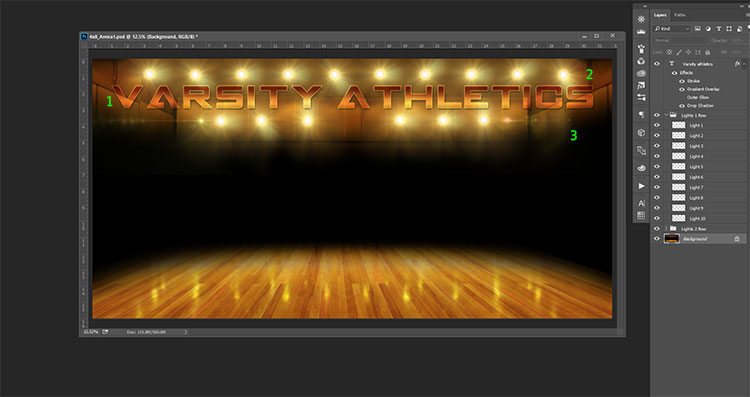Viewport: 750px width, 397px height.
Task: Open the Paragraph panel icon
Action: [641, 115]
